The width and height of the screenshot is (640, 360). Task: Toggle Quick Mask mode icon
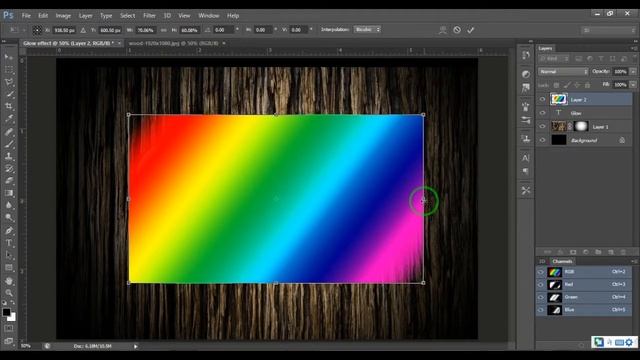point(9,329)
